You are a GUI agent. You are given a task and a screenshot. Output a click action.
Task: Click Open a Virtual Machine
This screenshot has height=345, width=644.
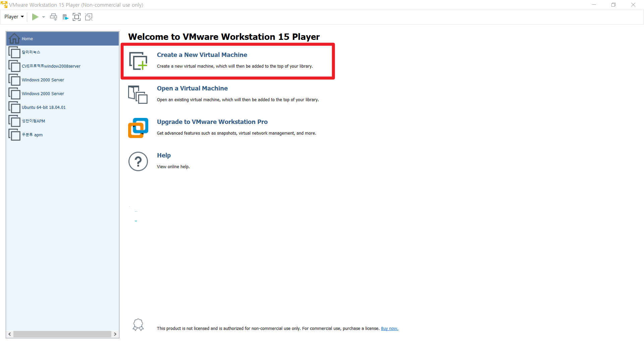(192, 88)
